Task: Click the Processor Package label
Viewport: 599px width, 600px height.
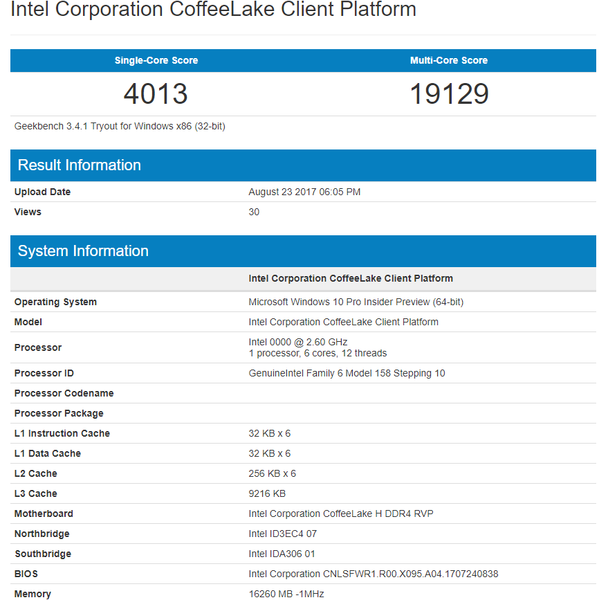Action: (59, 413)
